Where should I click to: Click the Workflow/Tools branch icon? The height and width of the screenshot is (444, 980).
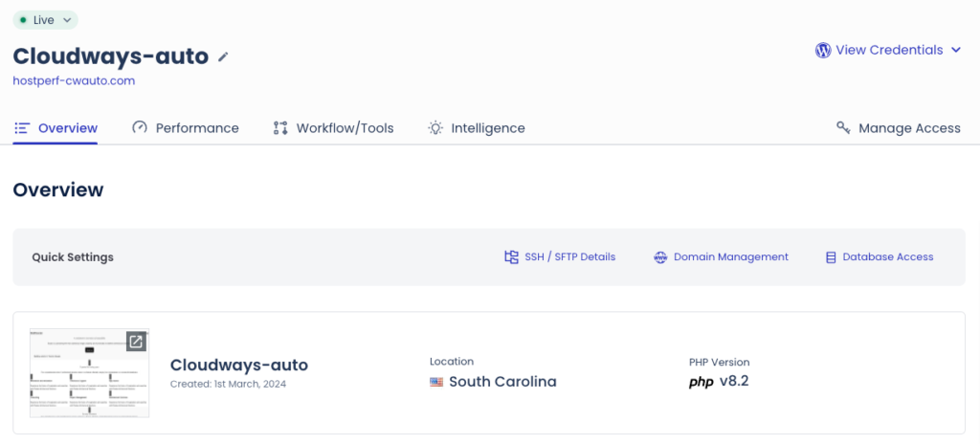pos(280,128)
